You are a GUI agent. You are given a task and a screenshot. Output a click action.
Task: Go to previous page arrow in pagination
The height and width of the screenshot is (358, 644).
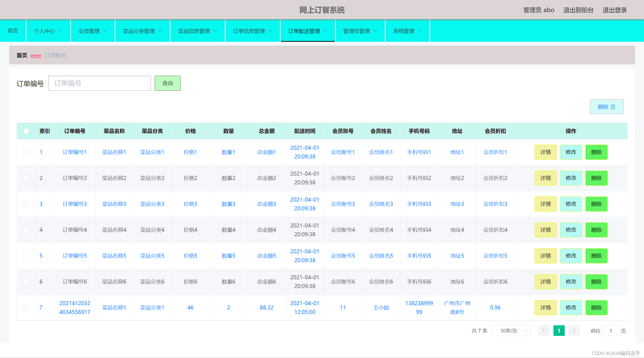(x=544, y=331)
